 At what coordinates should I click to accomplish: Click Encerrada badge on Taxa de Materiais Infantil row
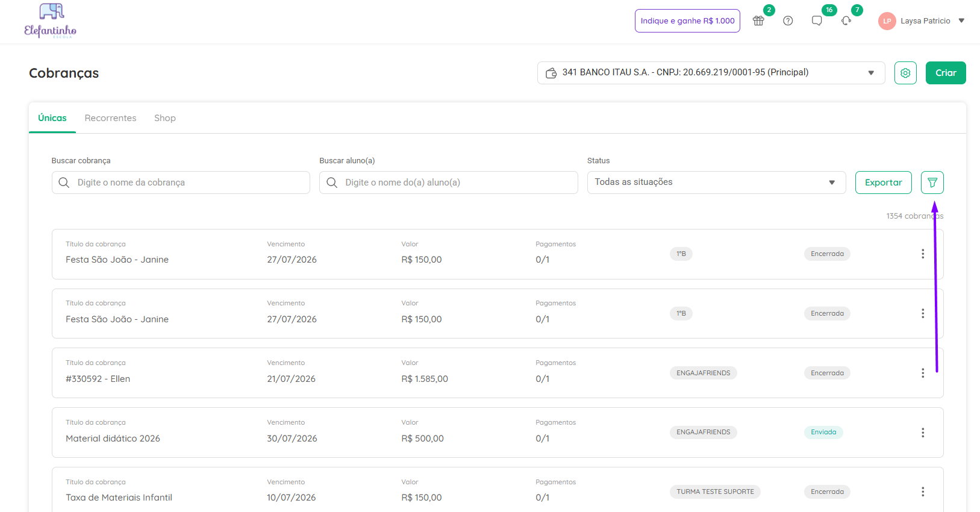(x=827, y=492)
